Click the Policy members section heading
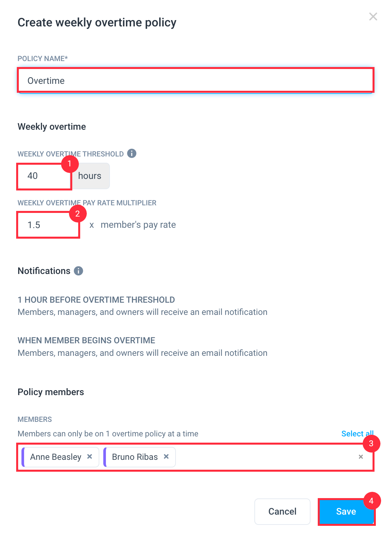392x542 pixels. pyautogui.click(x=51, y=392)
